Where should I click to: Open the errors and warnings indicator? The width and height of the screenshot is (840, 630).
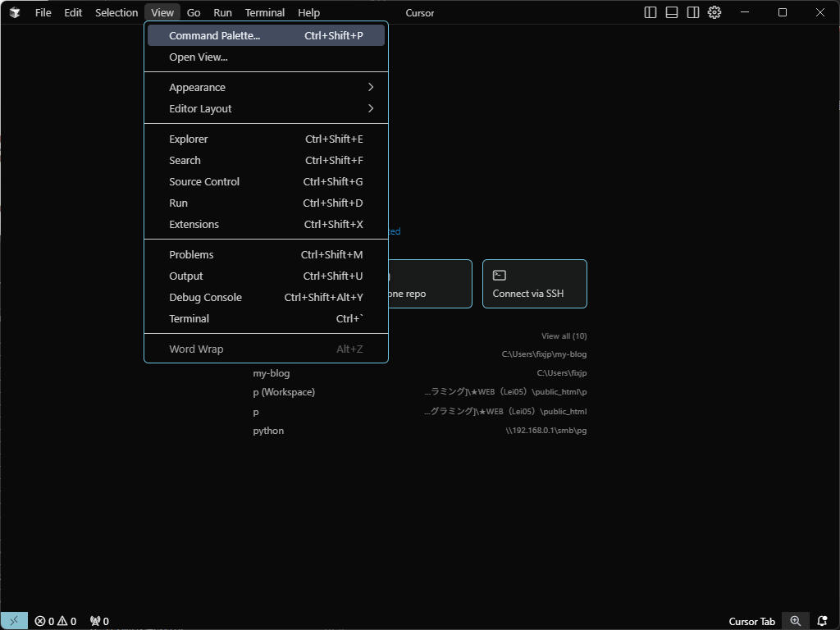click(55, 621)
